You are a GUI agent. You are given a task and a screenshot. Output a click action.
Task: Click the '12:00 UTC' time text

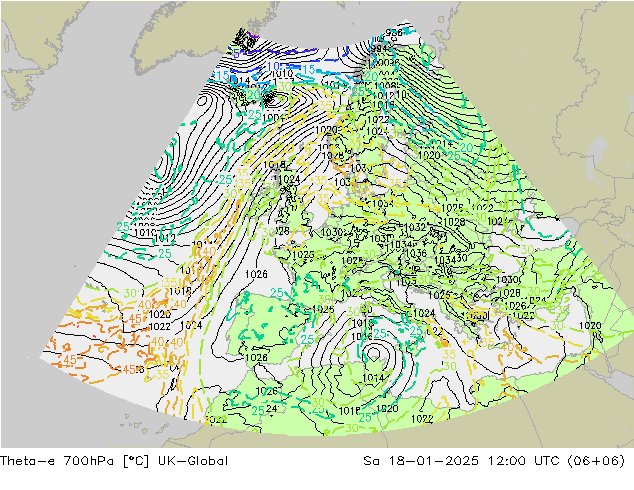pyautogui.click(x=524, y=460)
